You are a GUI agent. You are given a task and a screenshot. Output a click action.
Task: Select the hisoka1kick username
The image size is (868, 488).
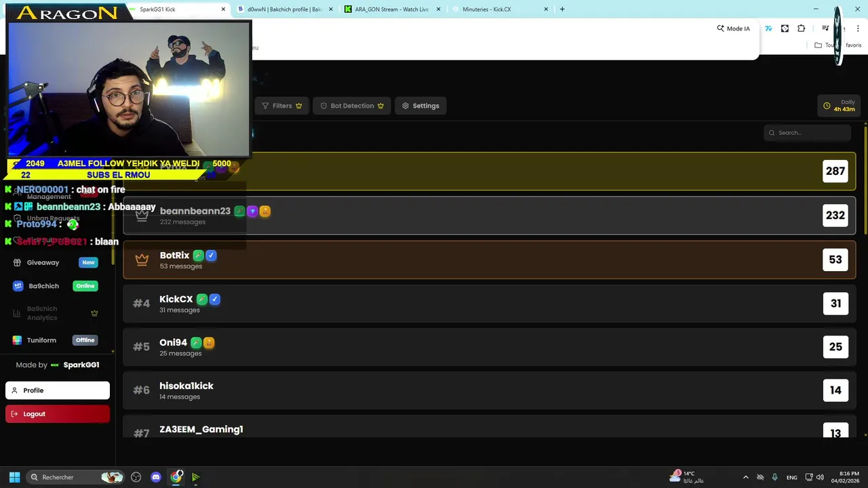[186, 386]
